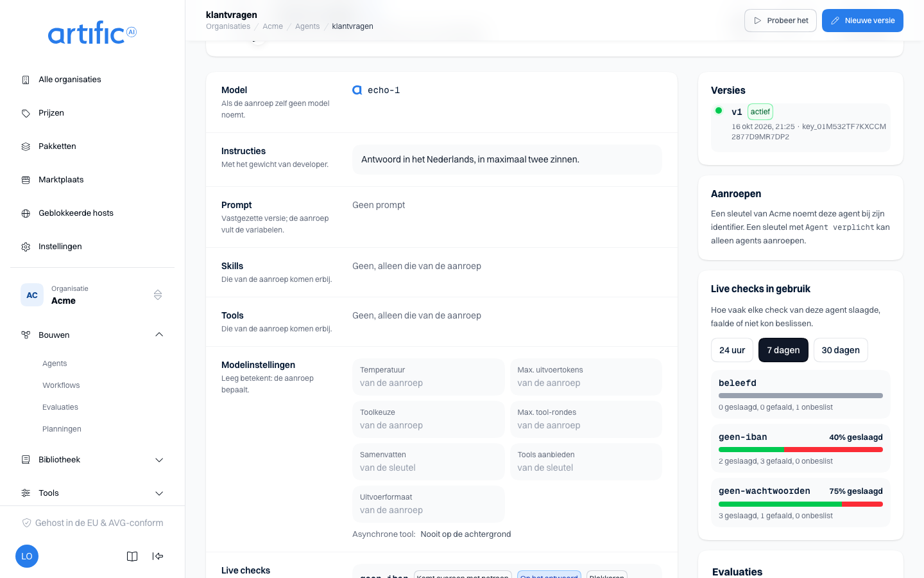This screenshot has height=578, width=924.
Task: Click Agents breadcrumb link
Action: (307, 26)
